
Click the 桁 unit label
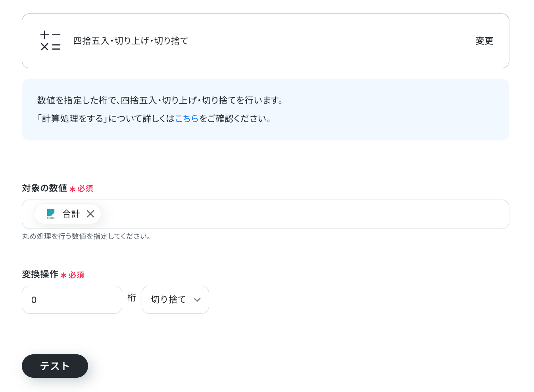pos(132,298)
